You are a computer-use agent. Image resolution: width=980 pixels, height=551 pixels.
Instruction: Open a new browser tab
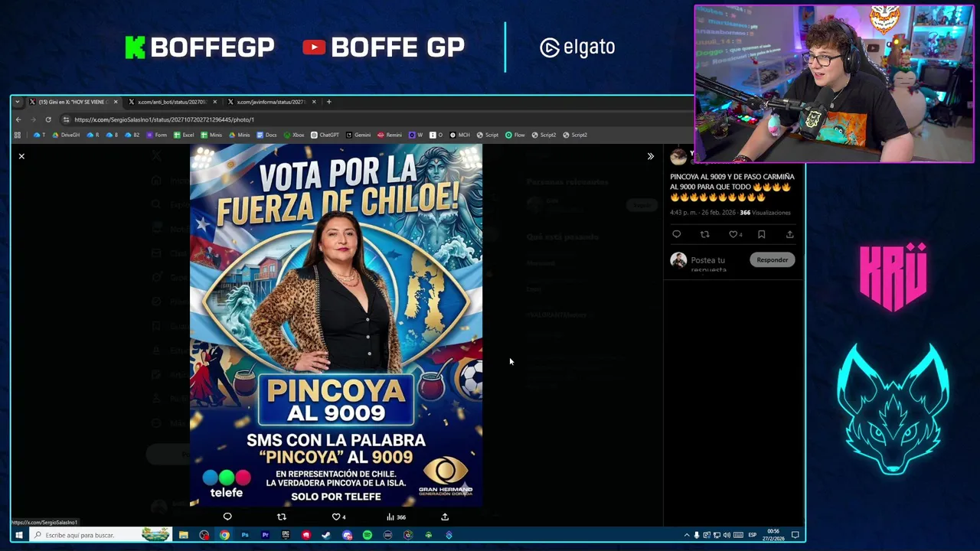[328, 102]
